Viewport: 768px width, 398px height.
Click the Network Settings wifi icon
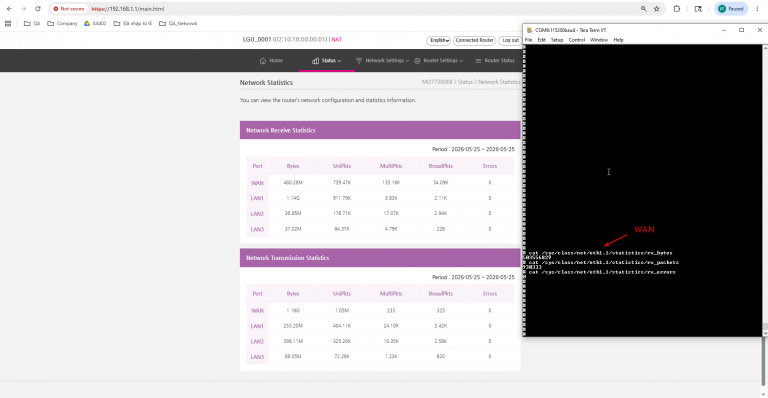click(359, 61)
